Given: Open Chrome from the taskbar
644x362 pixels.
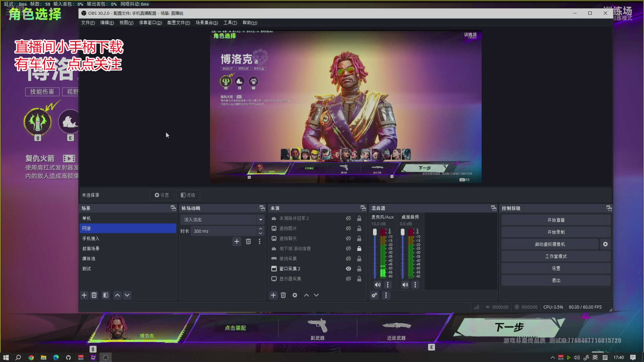Looking at the screenshot, I should [x=31, y=358].
